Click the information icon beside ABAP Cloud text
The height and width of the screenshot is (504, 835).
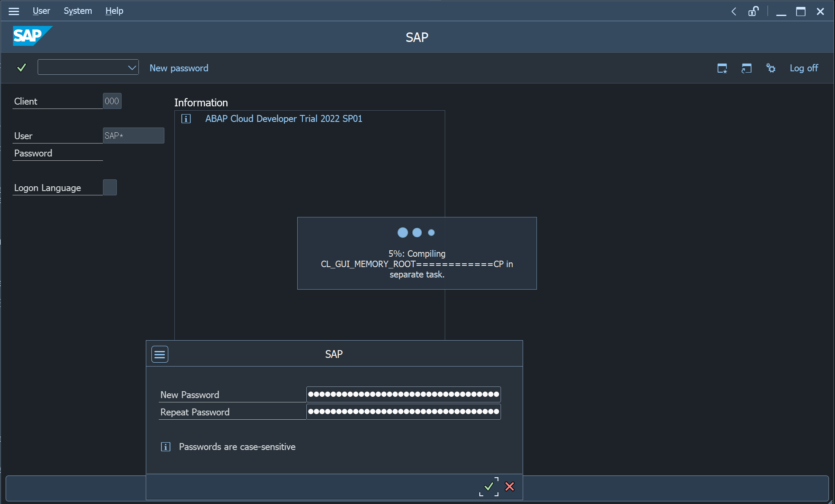click(x=186, y=119)
